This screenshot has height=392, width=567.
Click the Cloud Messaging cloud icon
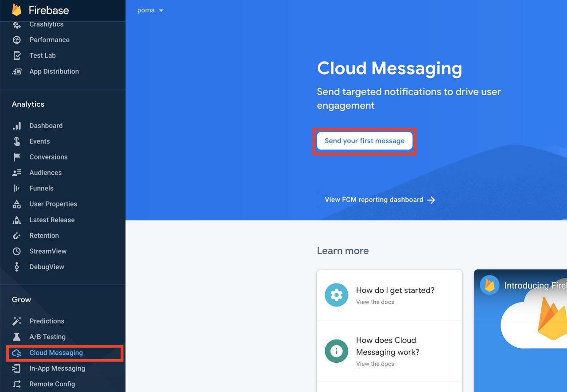click(17, 353)
